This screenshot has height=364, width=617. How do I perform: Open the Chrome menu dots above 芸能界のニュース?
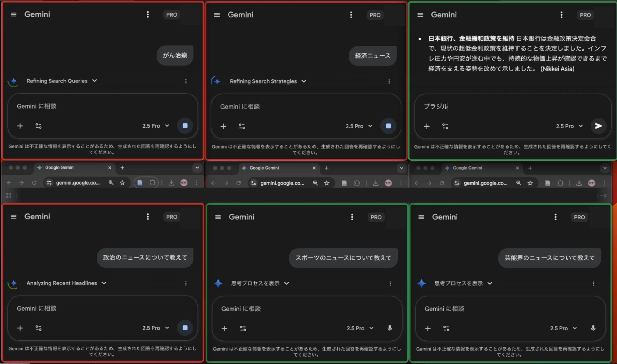[x=604, y=183]
